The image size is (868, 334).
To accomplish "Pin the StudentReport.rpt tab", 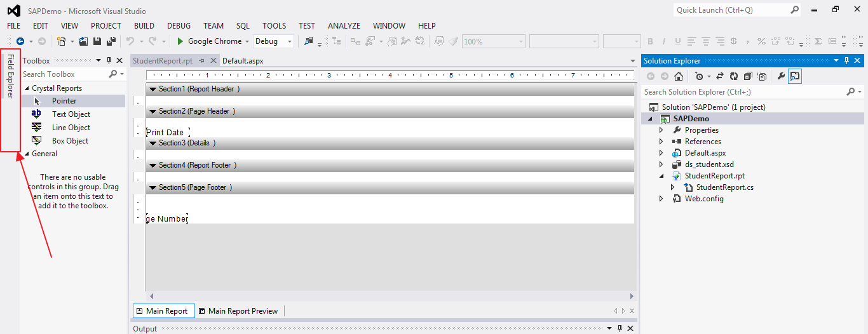I will pyautogui.click(x=201, y=61).
